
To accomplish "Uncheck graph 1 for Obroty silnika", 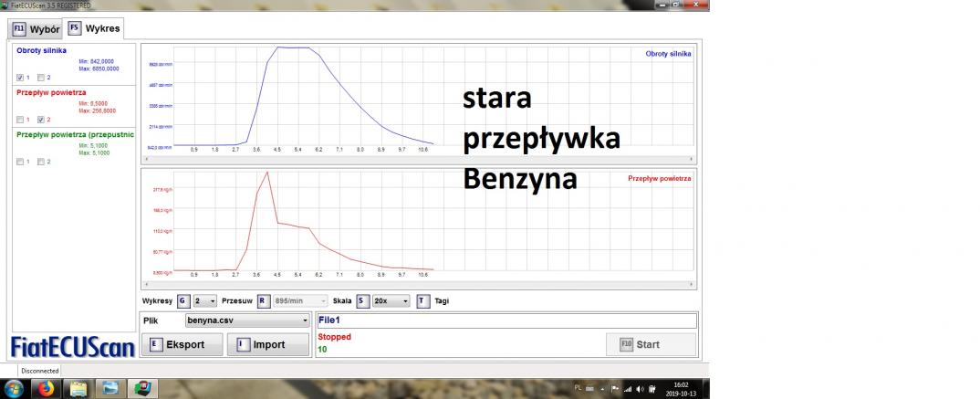I will coord(21,77).
